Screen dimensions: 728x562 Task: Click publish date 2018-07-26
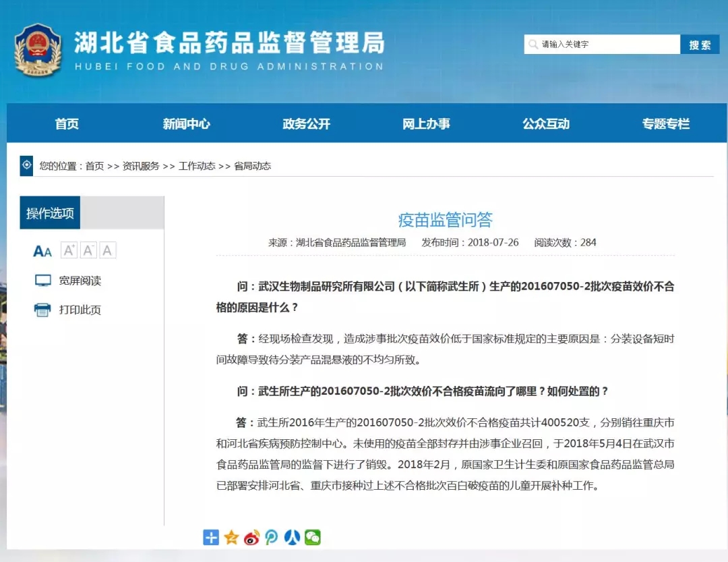[493, 243]
